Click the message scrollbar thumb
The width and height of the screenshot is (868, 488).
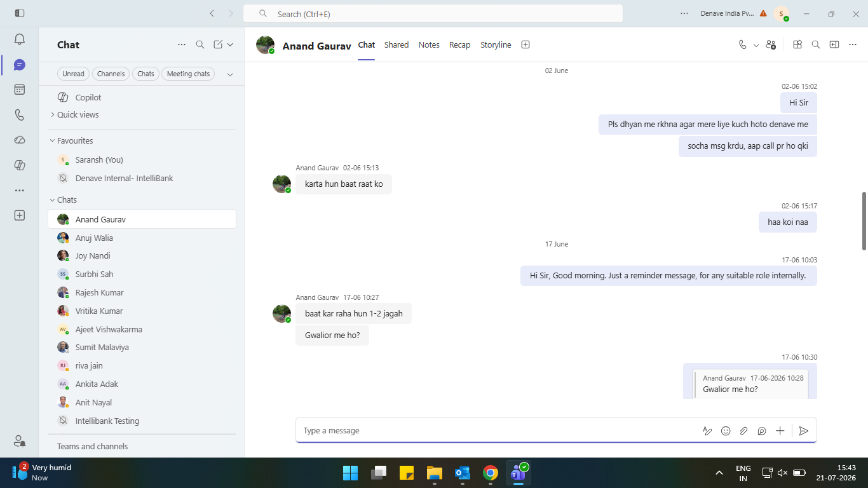pyautogui.click(x=864, y=220)
